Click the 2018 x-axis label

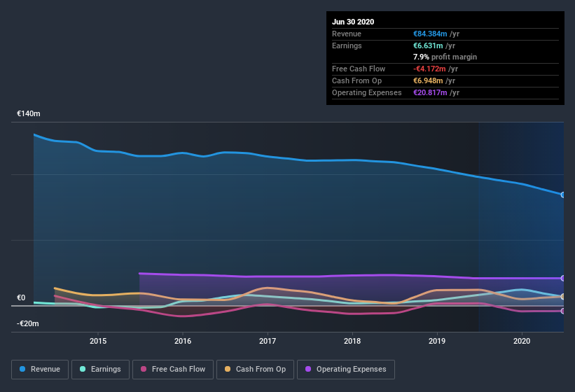pyautogui.click(x=352, y=341)
